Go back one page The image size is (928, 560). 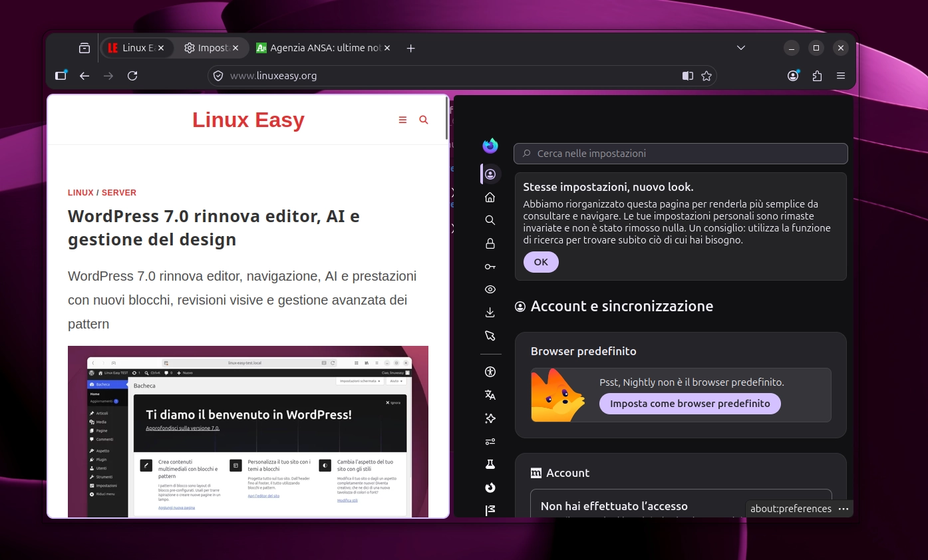click(x=84, y=76)
